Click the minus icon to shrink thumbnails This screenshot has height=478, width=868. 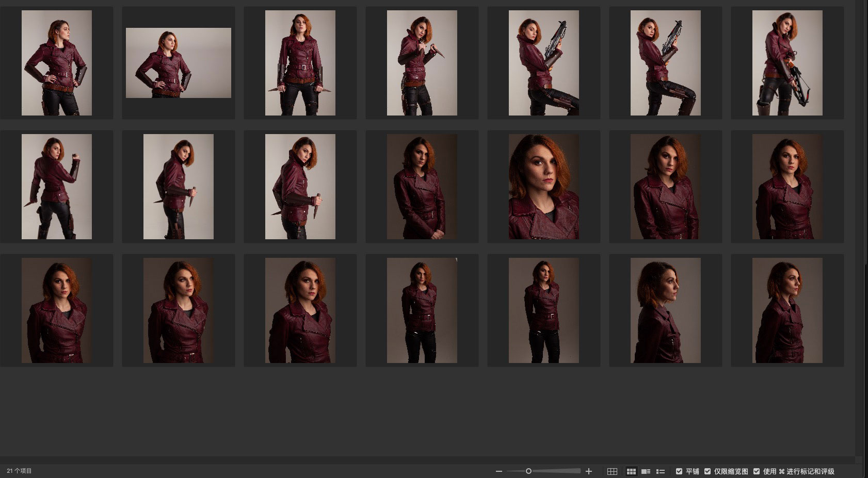tap(499, 471)
